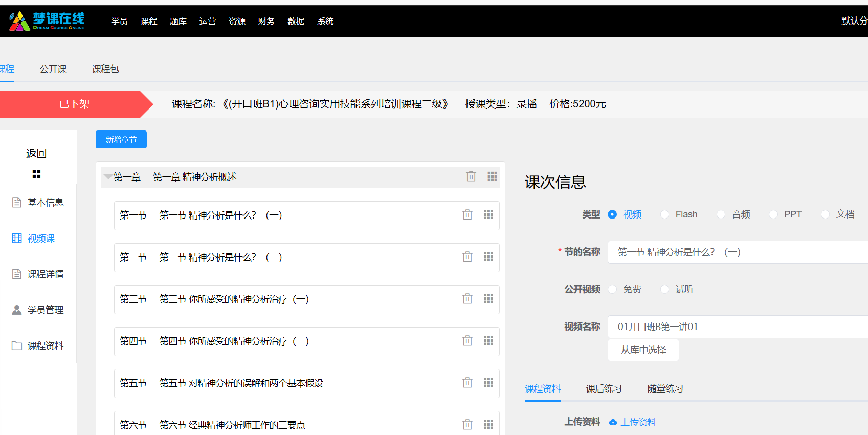
Task: Switch to the 随堂练习 tab
Action: tap(665, 389)
